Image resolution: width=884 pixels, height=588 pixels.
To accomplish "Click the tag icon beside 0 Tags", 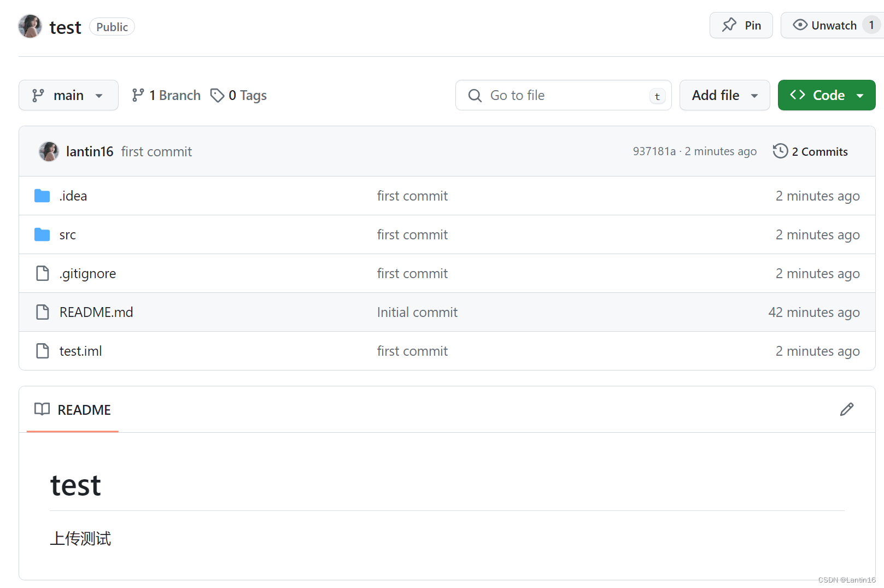I will (217, 95).
